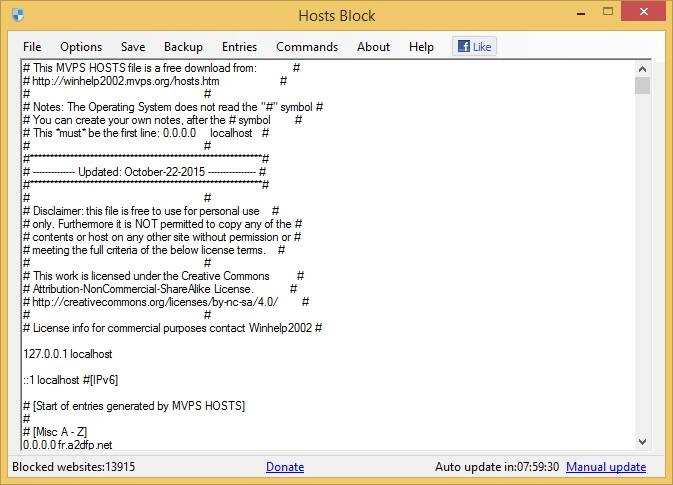This screenshot has height=485, width=673.
Task: Click the Manual update link
Action: [606, 467]
